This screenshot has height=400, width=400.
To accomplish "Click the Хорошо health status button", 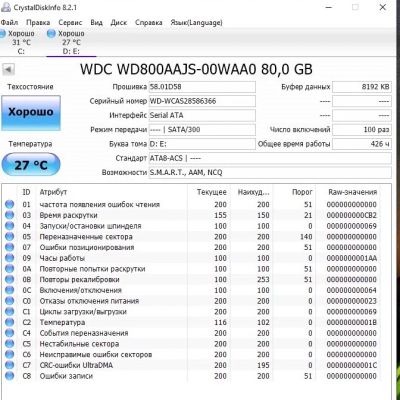I will click(x=31, y=113).
